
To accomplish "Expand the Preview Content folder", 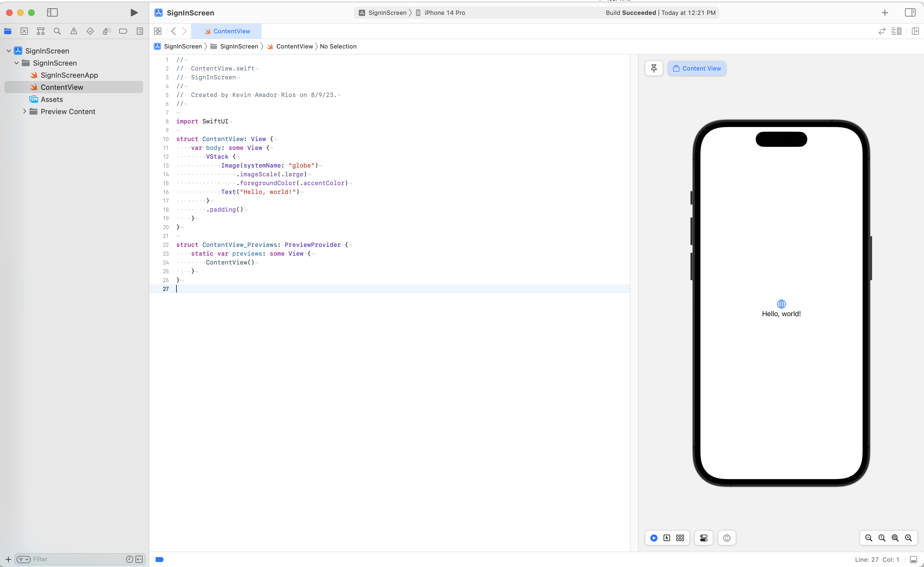I will (x=25, y=112).
